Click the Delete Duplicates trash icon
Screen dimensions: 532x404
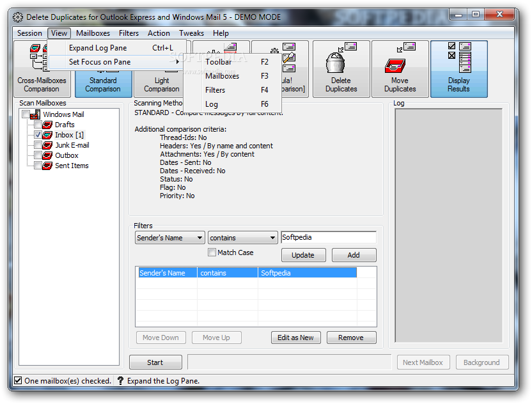point(335,63)
